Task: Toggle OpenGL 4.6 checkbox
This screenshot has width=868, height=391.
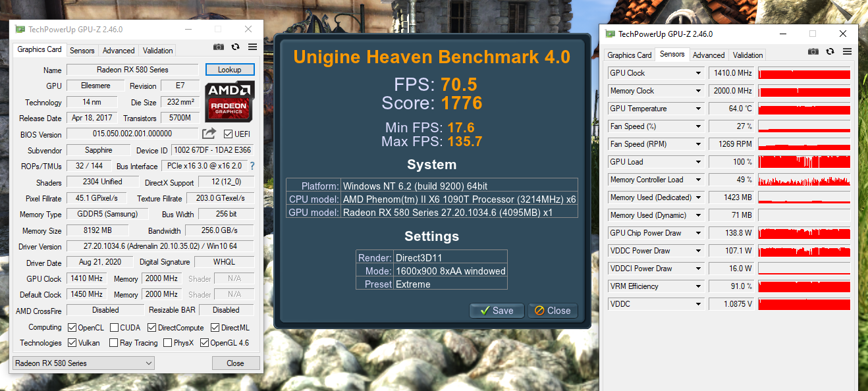Action: (205, 343)
